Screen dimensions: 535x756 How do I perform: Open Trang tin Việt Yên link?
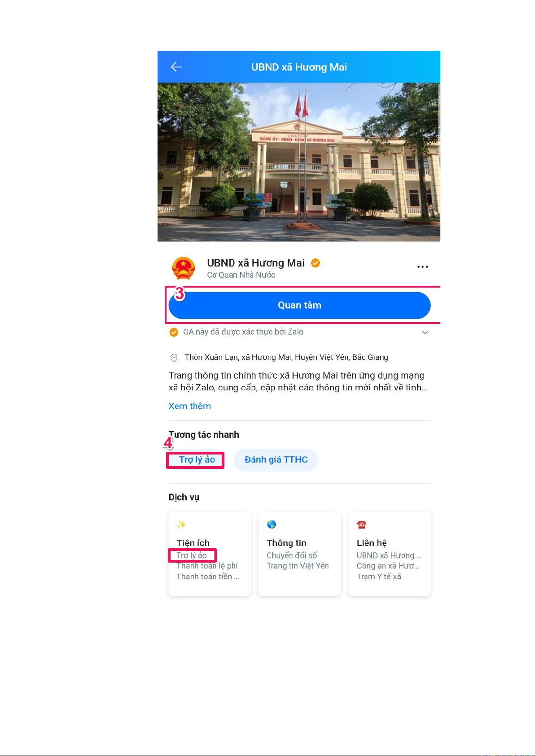(x=298, y=566)
